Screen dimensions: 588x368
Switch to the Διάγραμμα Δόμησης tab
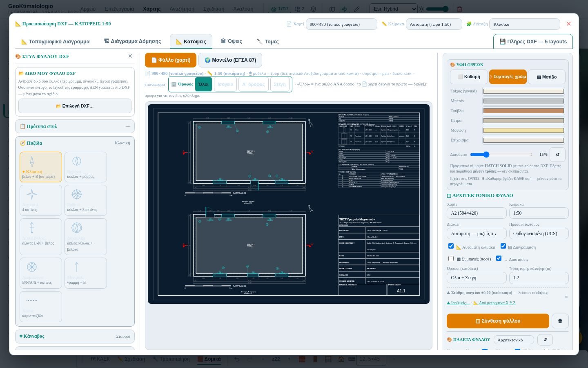132,41
